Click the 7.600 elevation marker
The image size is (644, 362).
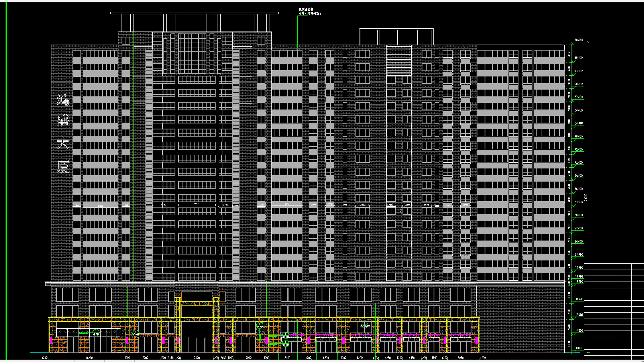point(579,315)
